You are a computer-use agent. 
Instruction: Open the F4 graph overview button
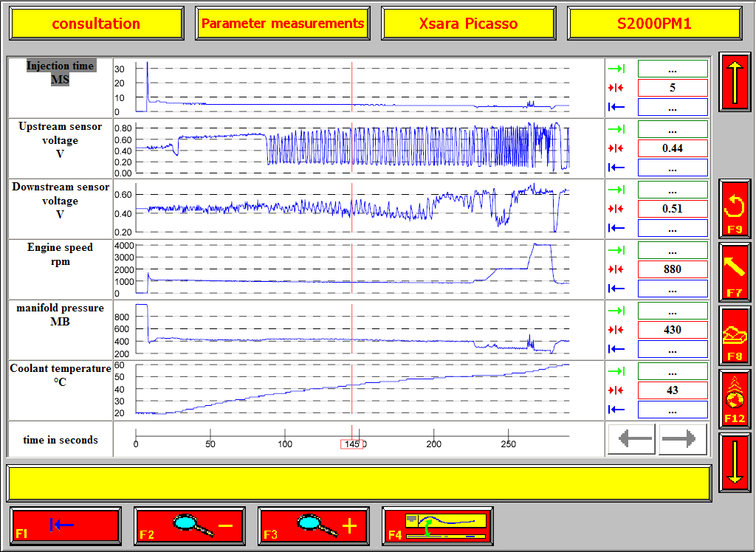tap(437, 526)
